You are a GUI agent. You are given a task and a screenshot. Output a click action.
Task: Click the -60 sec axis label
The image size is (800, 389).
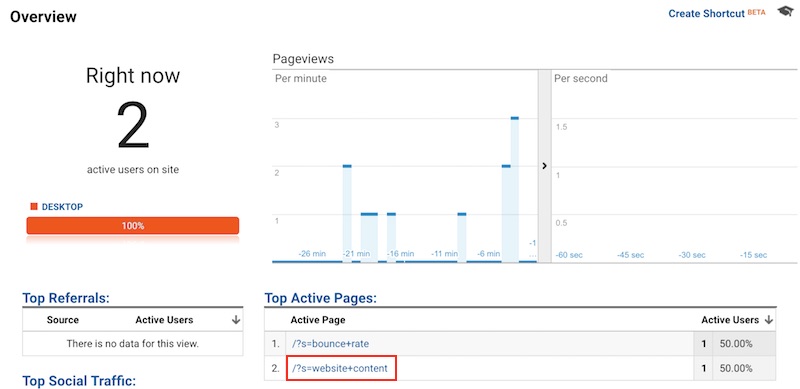click(x=568, y=255)
